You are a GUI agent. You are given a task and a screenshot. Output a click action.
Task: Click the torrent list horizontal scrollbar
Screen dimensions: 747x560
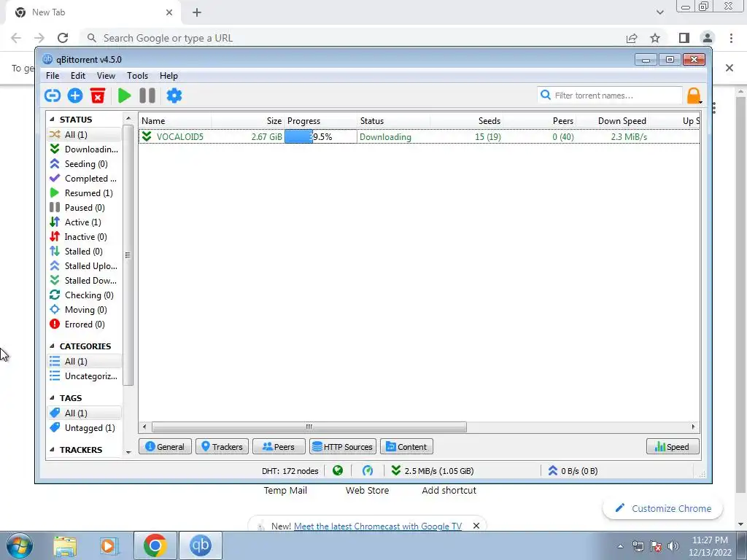click(309, 427)
